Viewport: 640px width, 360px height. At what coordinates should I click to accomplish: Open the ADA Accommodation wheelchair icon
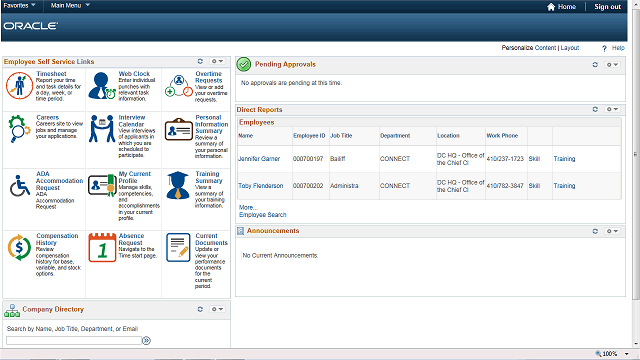coord(20,186)
